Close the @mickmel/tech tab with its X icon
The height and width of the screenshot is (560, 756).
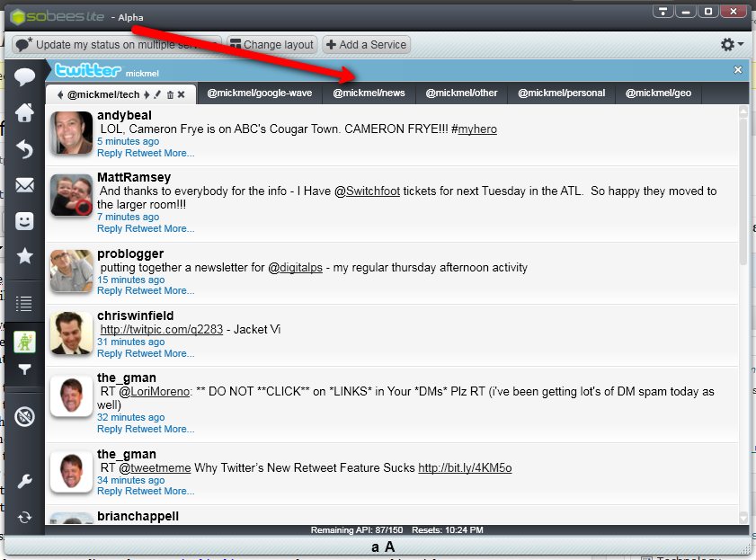click(x=182, y=94)
